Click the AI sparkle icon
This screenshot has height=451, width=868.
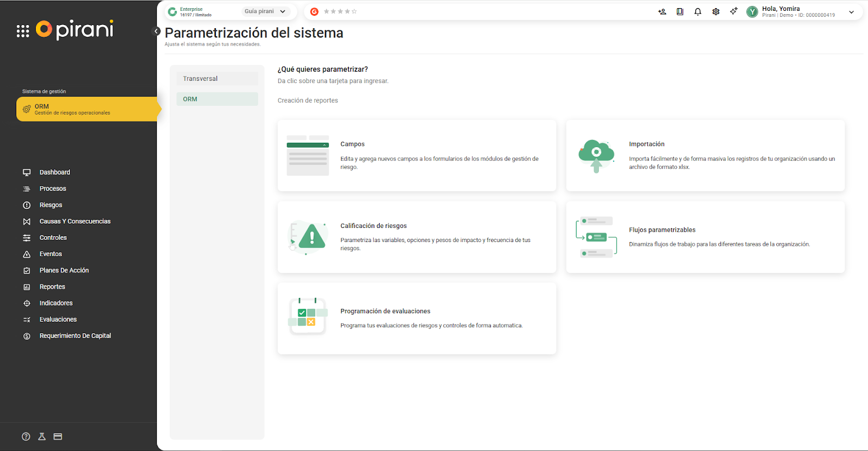pos(733,11)
